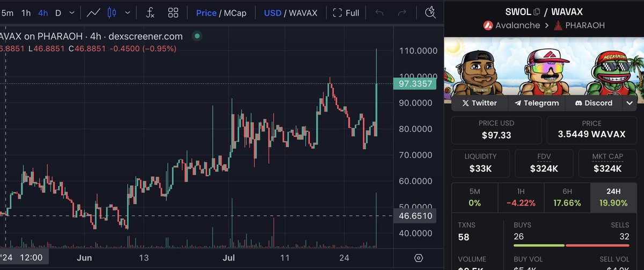Viewport: 644px width, 270px height.
Task: Open the chart style dropdown chevron
Action: pyautogui.click(x=127, y=13)
